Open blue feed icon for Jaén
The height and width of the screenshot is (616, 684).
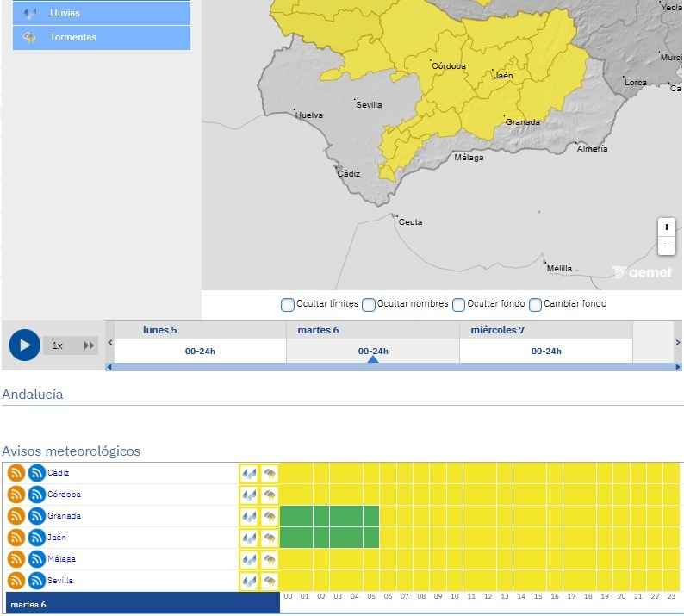37,538
